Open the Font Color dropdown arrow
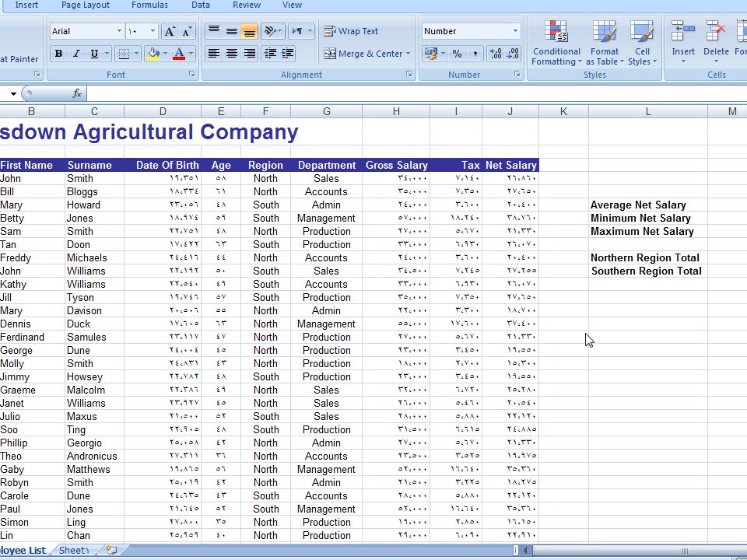Viewport: 747px width, 560px height. tap(191, 54)
